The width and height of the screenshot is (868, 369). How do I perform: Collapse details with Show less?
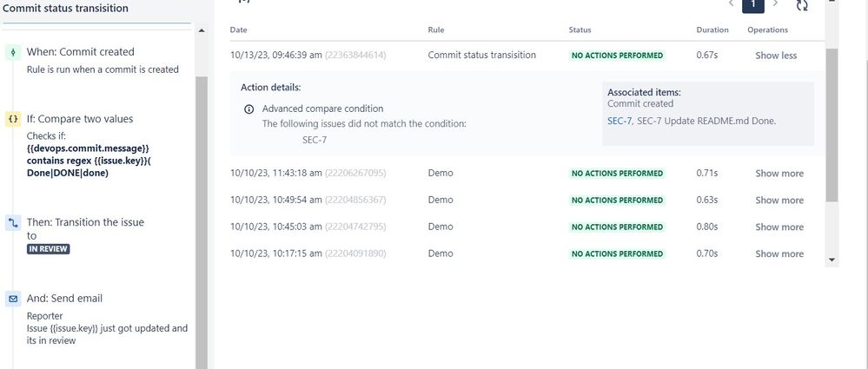click(776, 56)
